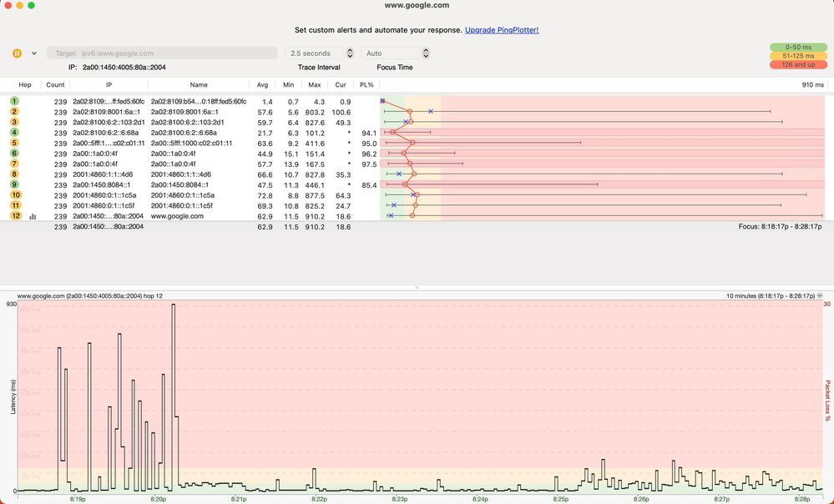The height and width of the screenshot is (504, 834).
Task: Sort by the PL% column header
Action: coord(366,85)
